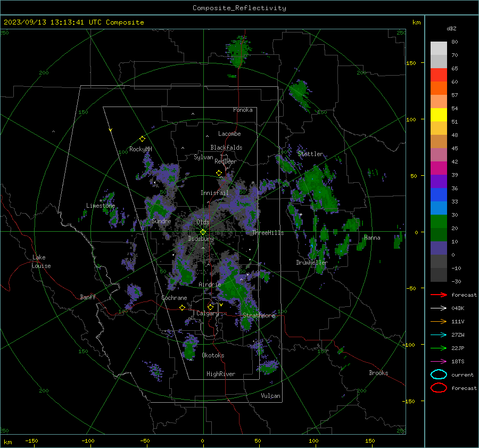This screenshot has width=479, height=448.
Task: Click the red forecast arrow in the legend
Action: coord(439,295)
